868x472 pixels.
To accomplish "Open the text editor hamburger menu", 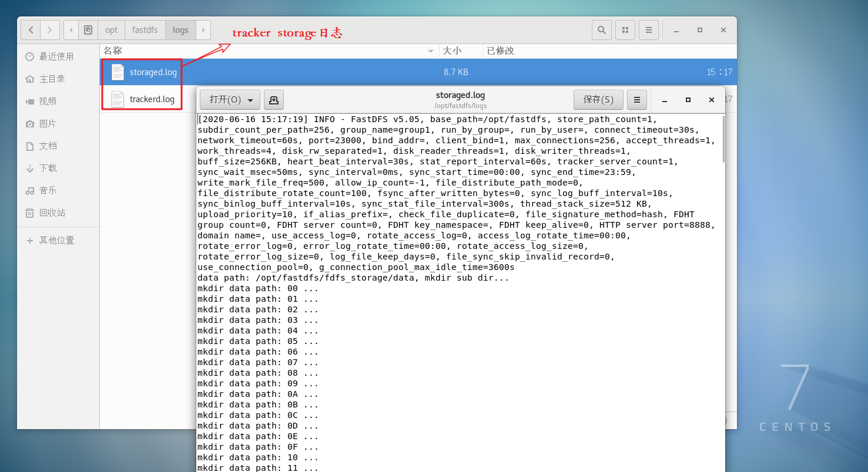I will [637, 100].
